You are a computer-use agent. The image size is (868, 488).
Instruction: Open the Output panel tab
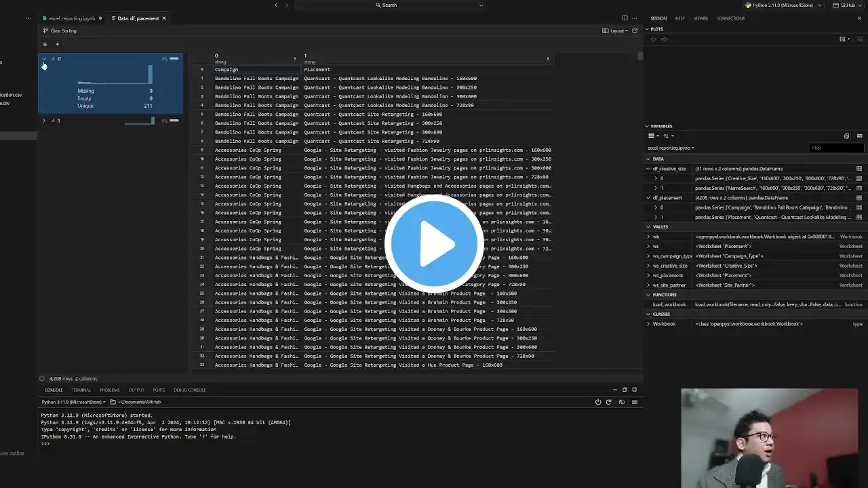click(136, 390)
